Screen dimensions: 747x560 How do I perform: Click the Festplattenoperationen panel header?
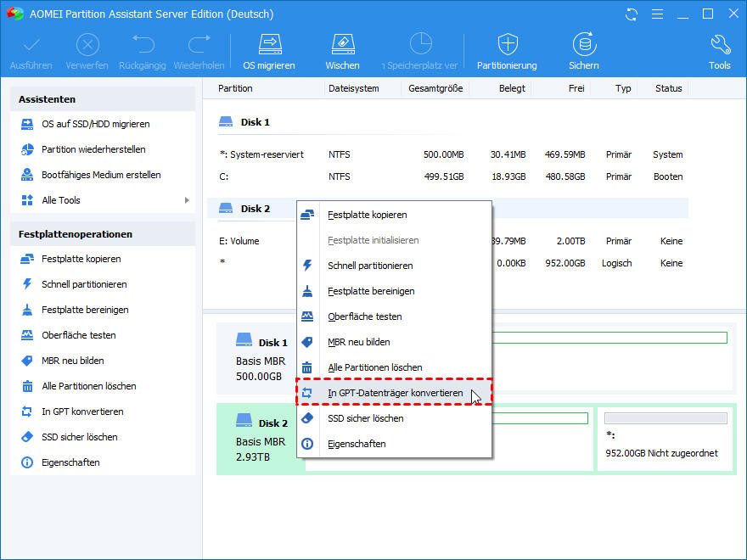click(103, 234)
